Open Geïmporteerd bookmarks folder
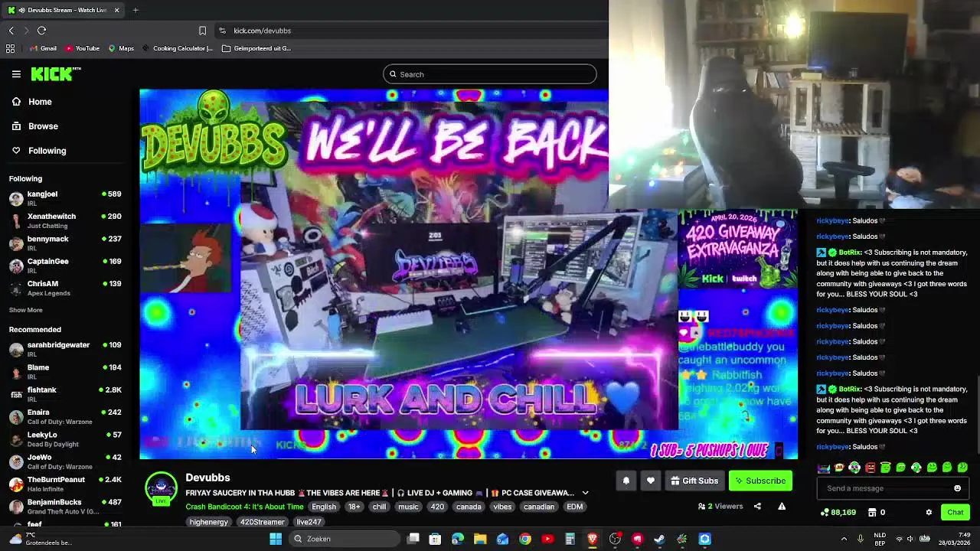This screenshot has height=551, width=980. (x=256, y=48)
